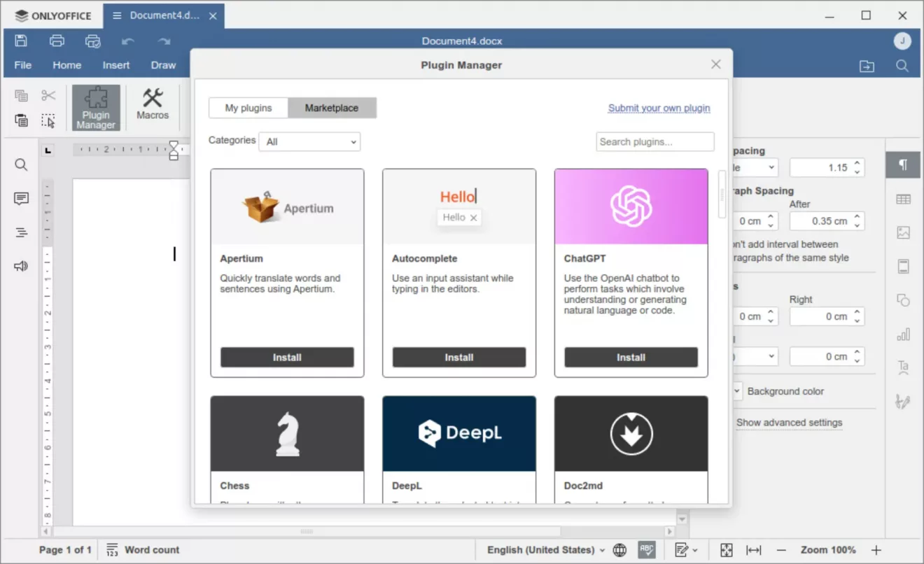Open the left sidebar Search panel
The width and height of the screenshot is (924, 564).
pos(21,164)
